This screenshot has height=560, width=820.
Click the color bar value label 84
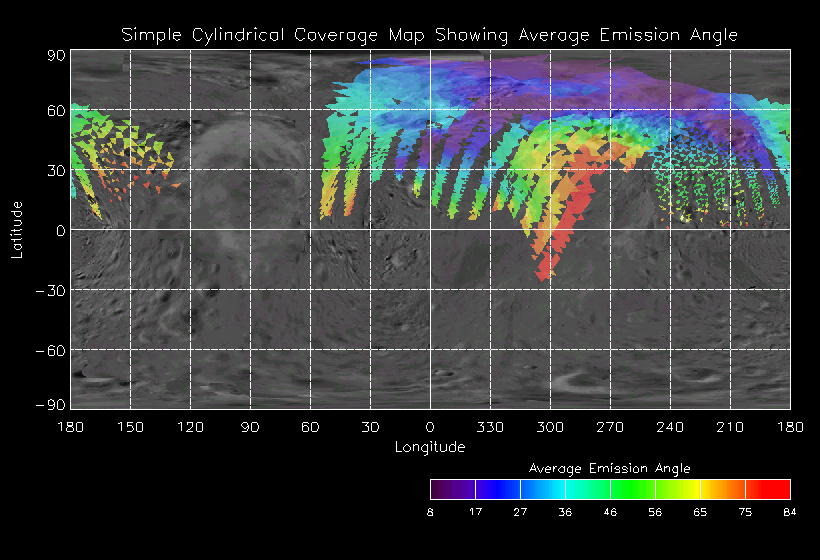[790, 512]
